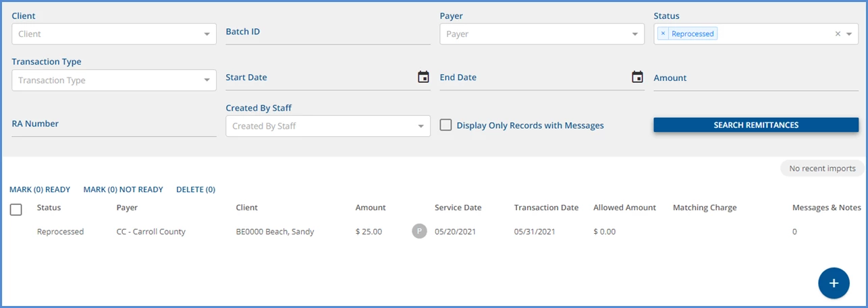The height and width of the screenshot is (308, 868).
Task: Check Display Only Records with Messages
Action: point(445,125)
